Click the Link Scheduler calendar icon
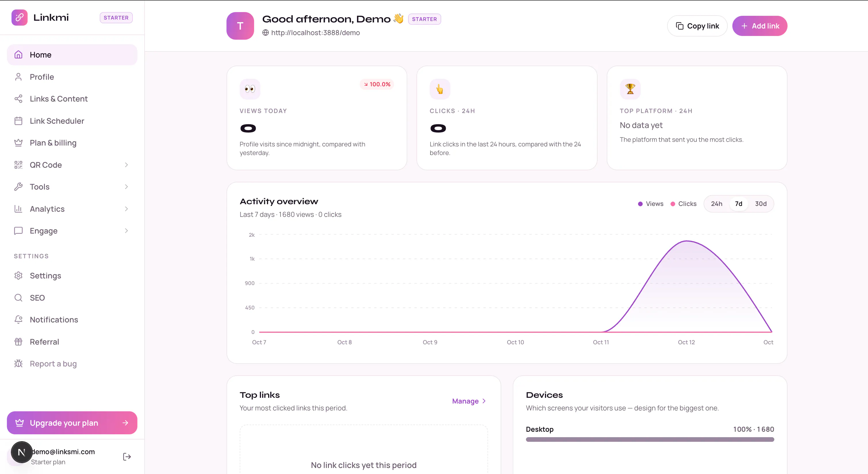 click(18, 121)
